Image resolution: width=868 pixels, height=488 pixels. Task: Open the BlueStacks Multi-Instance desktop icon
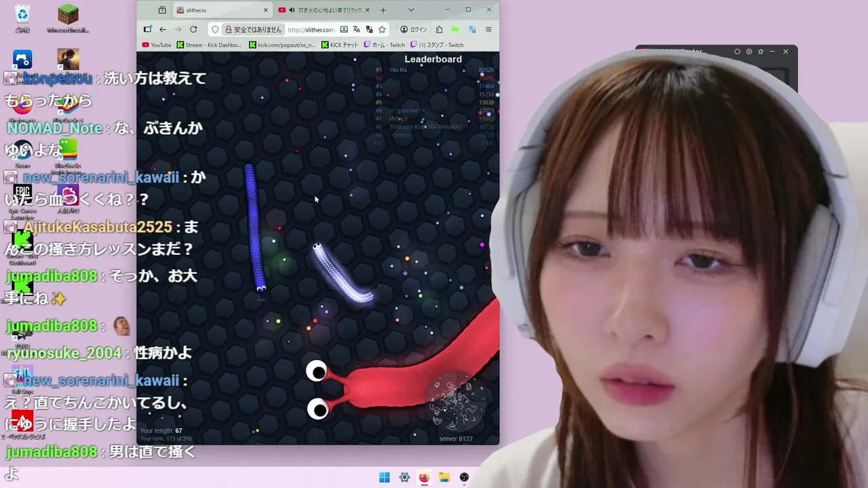(x=68, y=156)
